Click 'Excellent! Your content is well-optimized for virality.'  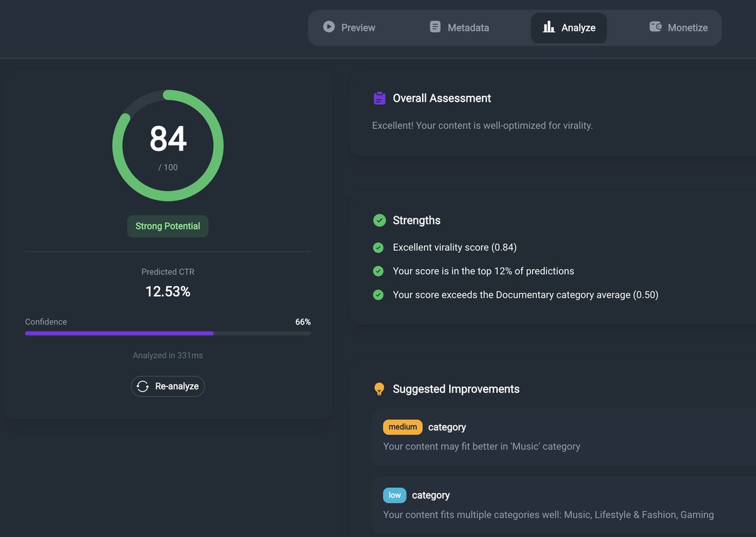point(482,125)
